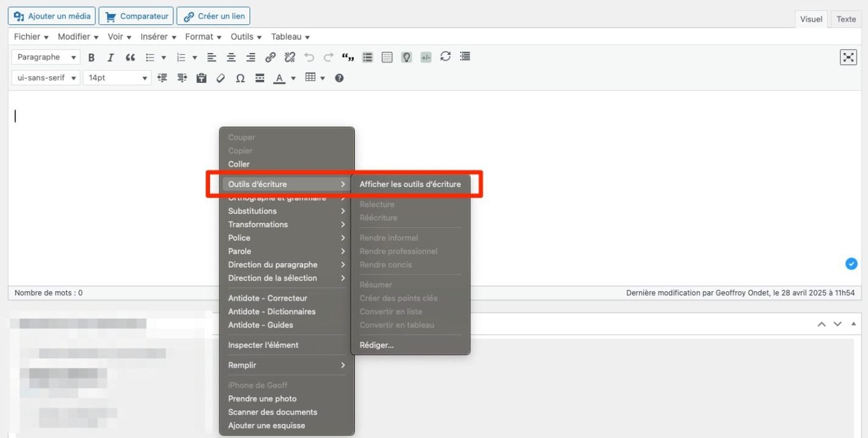Insert or edit a link (chain icon)

270,57
